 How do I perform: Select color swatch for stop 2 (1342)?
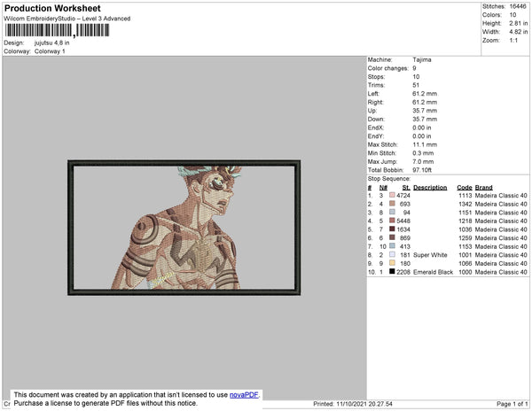392,204
